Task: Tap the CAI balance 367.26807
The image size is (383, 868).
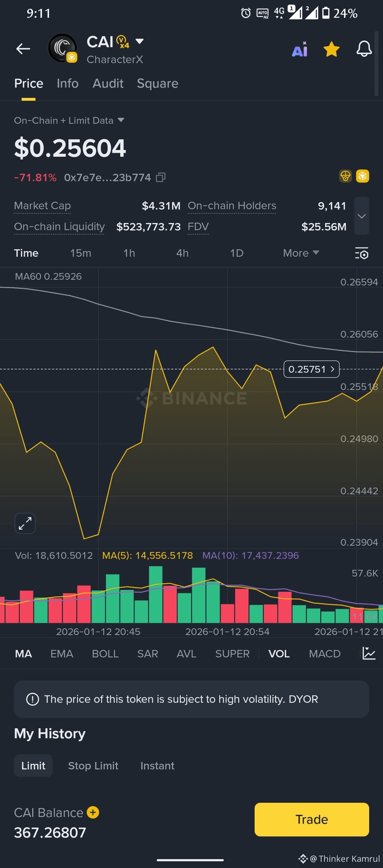Action: (x=50, y=833)
